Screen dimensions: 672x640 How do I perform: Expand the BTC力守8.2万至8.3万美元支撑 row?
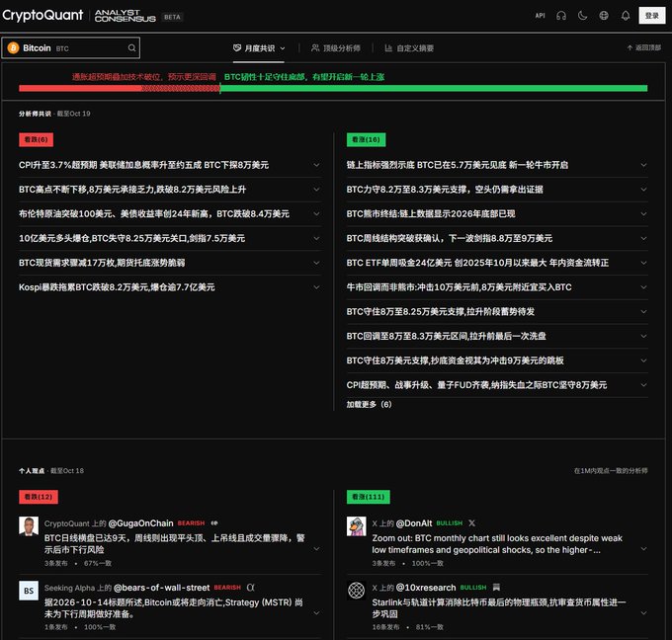(x=497, y=190)
